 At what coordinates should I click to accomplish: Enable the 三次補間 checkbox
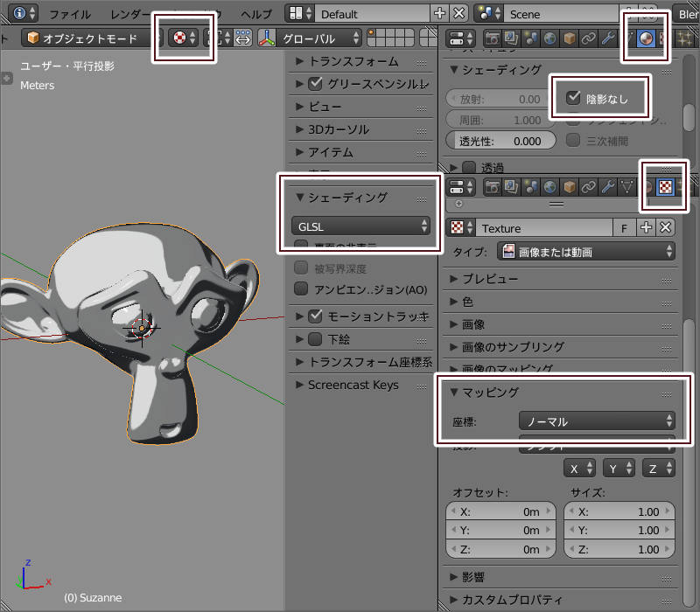(x=573, y=141)
